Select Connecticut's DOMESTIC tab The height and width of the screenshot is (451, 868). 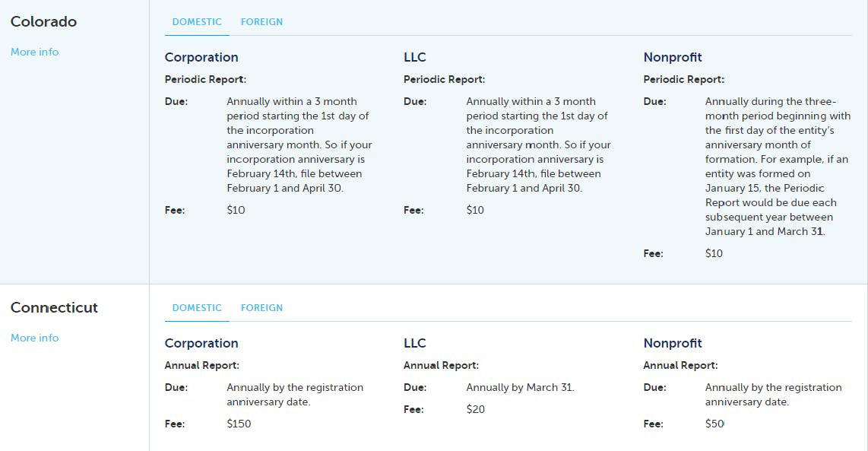tap(197, 307)
